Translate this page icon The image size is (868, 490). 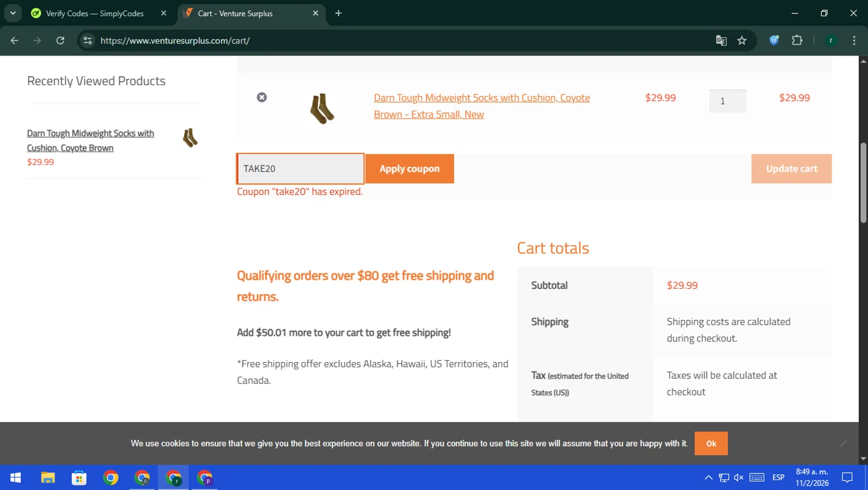click(721, 40)
